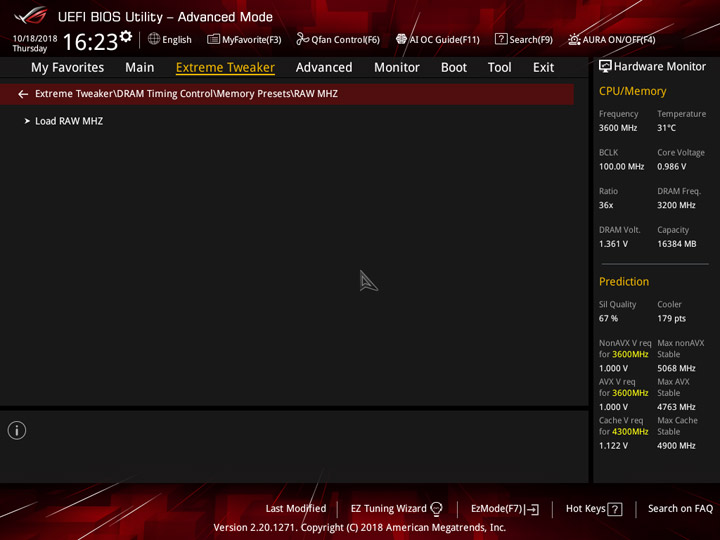Open the Boot tab
Image resolution: width=720 pixels, height=540 pixels.
(454, 68)
